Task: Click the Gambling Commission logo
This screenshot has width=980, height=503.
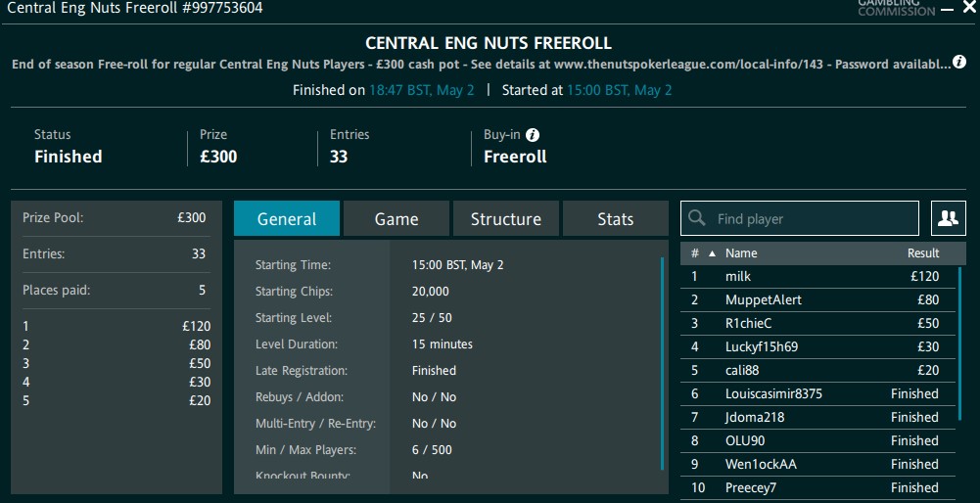Action: (x=896, y=8)
